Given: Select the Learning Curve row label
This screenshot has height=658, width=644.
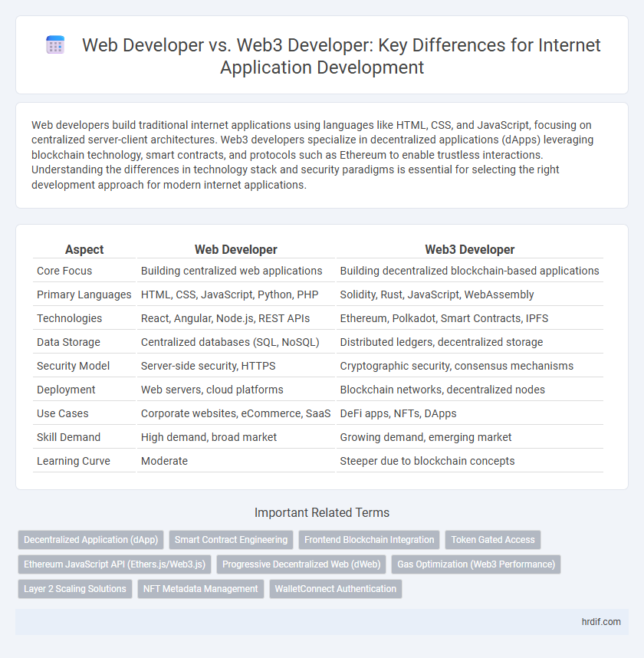Looking at the screenshot, I should (74, 461).
